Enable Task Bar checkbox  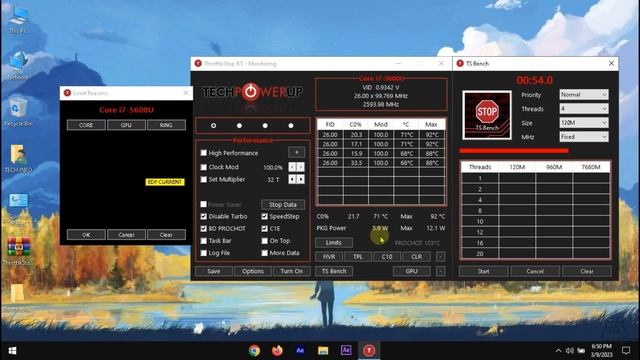tap(204, 241)
